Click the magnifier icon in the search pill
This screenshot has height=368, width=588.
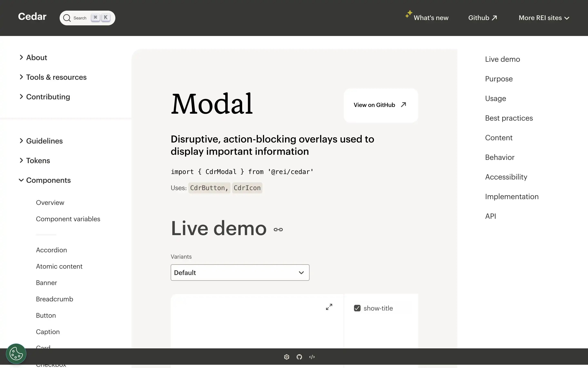67,18
